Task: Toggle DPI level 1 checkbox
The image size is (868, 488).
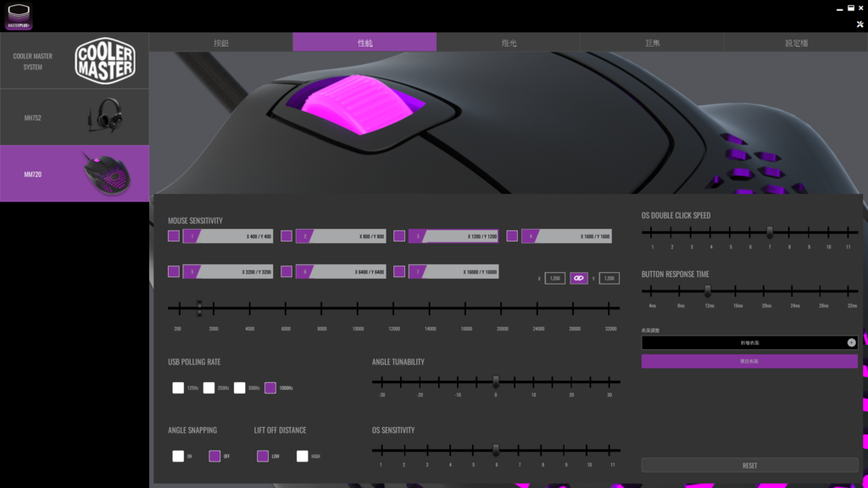Action: (x=174, y=236)
